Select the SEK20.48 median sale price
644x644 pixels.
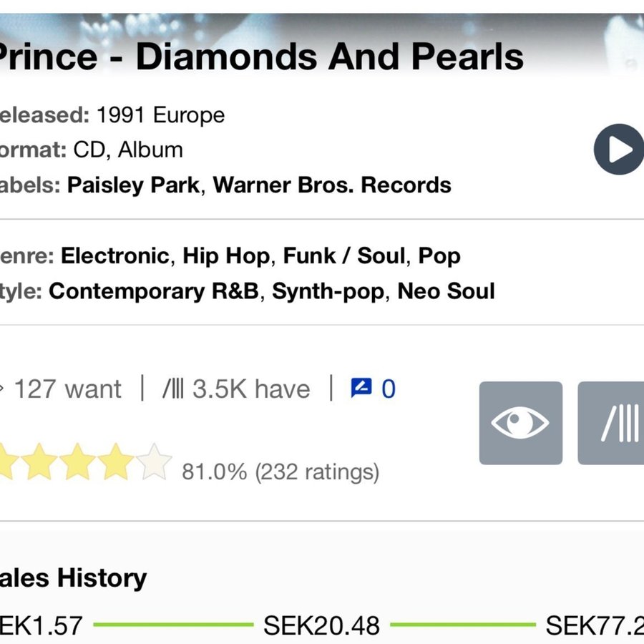[321, 625]
